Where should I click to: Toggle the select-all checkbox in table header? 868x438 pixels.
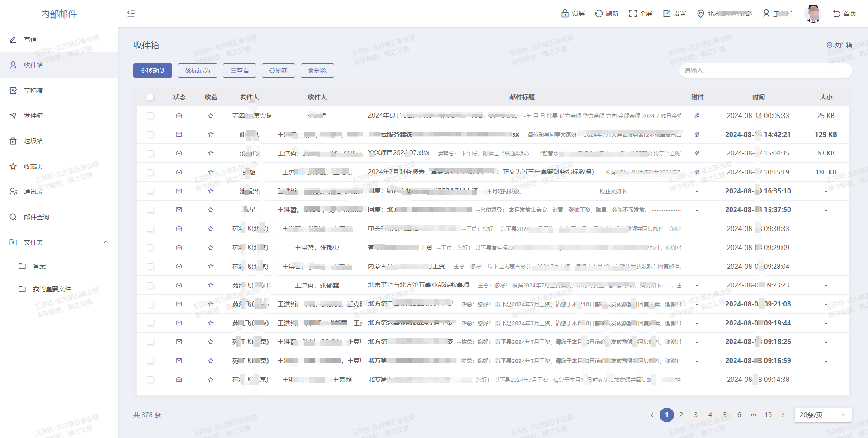[x=151, y=97]
